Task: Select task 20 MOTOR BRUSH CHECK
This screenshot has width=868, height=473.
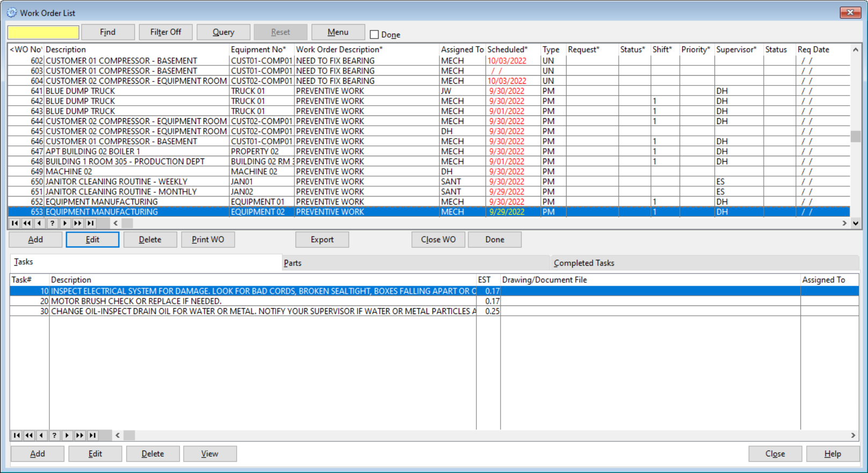Action: tap(434, 301)
